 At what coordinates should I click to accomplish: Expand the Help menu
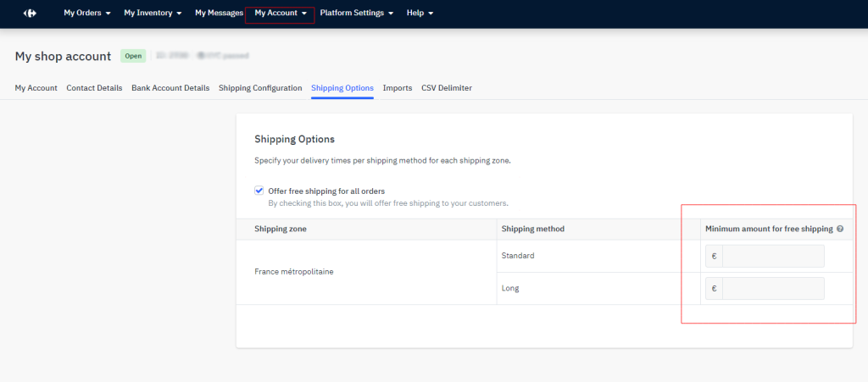[420, 14]
